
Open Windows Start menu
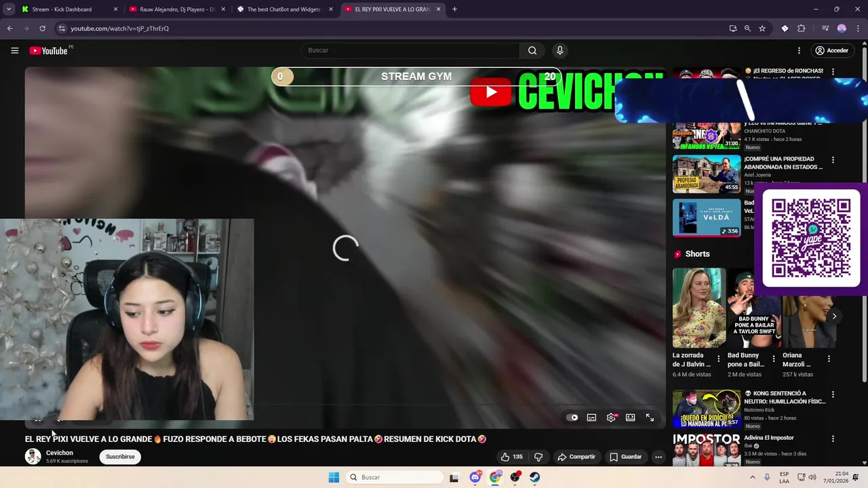pyautogui.click(x=334, y=477)
